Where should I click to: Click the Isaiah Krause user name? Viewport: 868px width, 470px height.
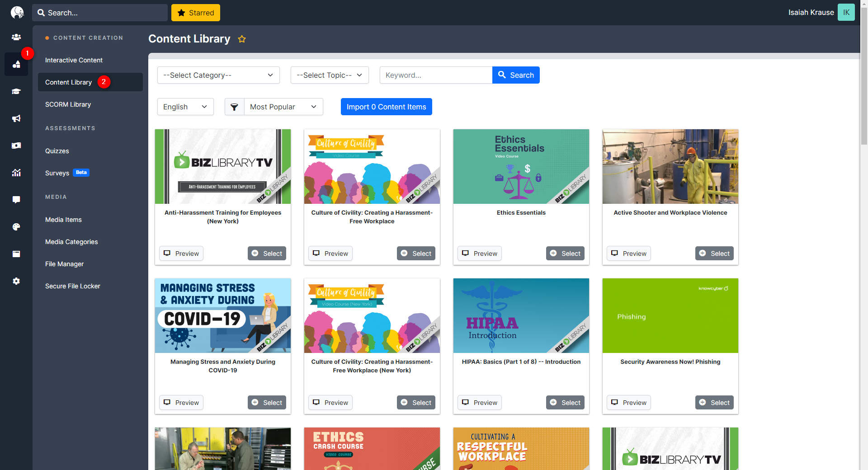811,12
